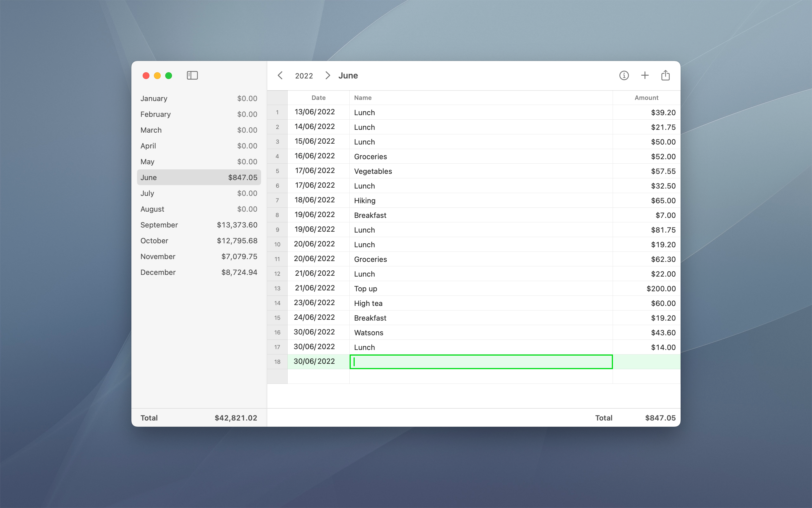812x508 pixels.
Task: Select June in the month sidebar
Action: [199, 178]
